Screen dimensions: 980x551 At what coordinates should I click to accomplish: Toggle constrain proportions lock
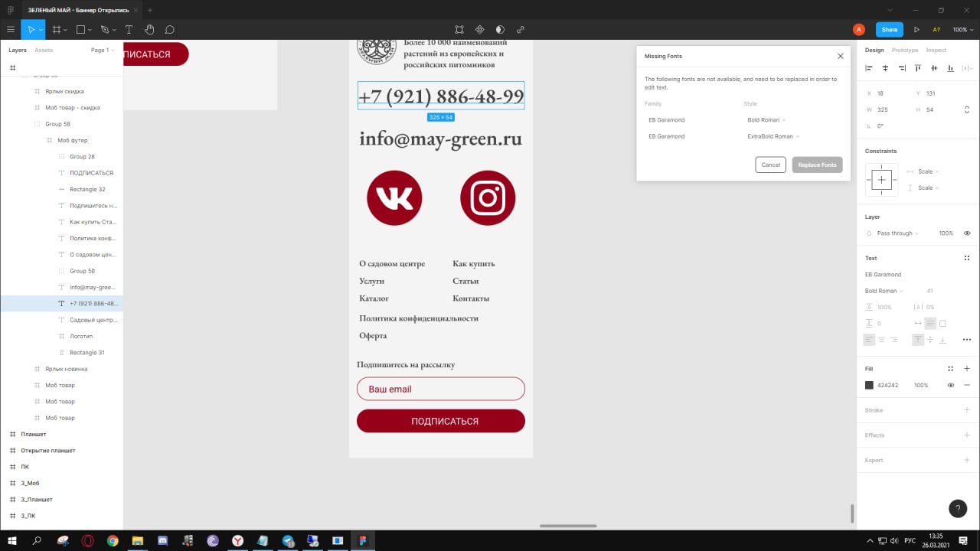[x=966, y=109]
